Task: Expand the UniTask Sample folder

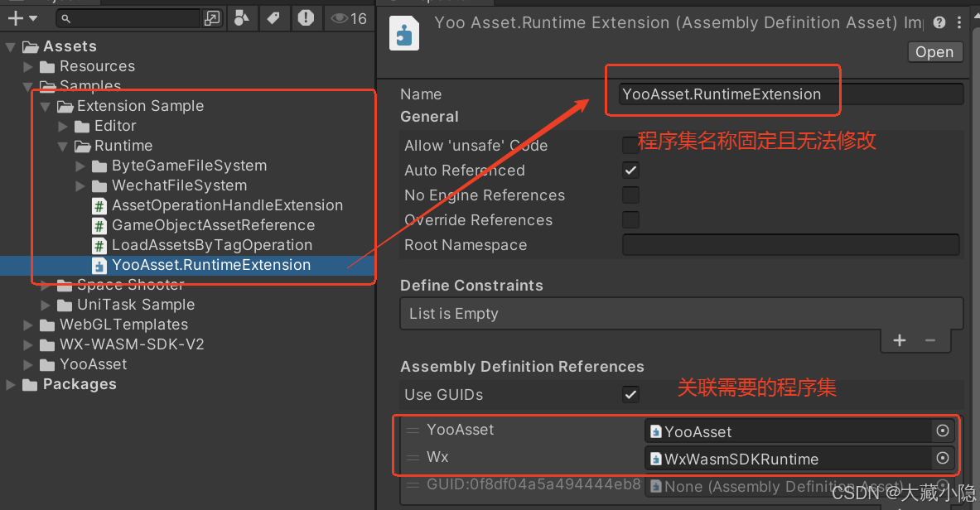Action: 45,305
